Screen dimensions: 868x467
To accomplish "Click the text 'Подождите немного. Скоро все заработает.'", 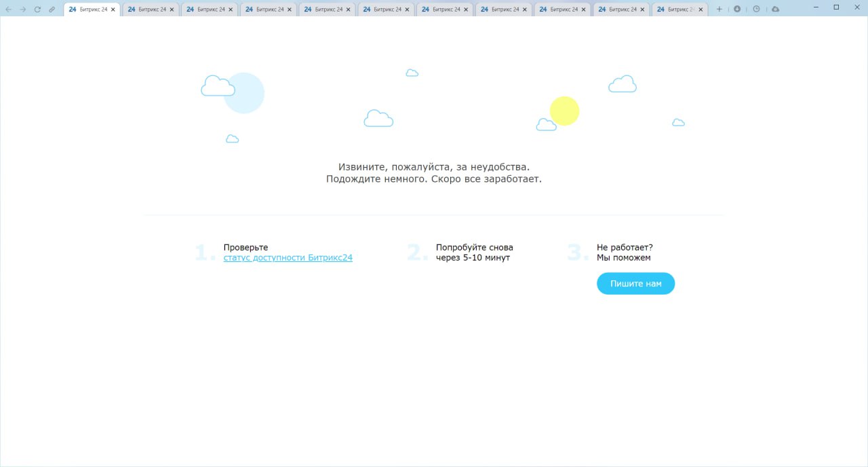I will [434, 179].
